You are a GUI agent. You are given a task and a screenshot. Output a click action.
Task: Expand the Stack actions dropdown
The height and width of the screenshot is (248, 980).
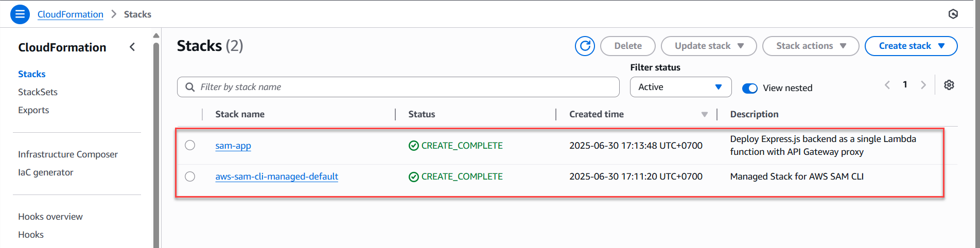pos(810,46)
